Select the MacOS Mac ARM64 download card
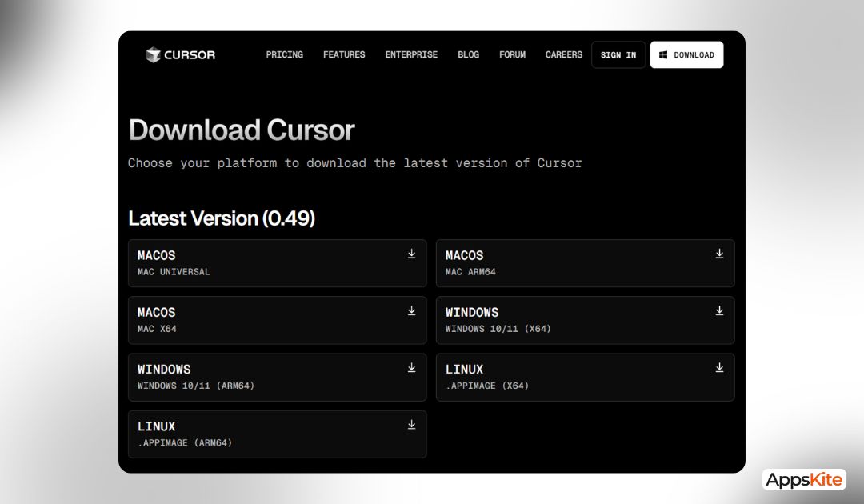The height and width of the screenshot is (504, 864). (x=585, y=263)
